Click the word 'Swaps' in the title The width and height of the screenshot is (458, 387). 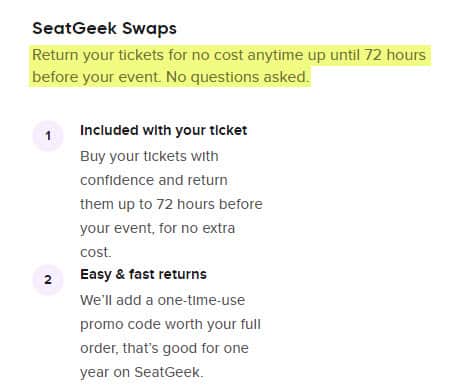click(x=149, y=29)
